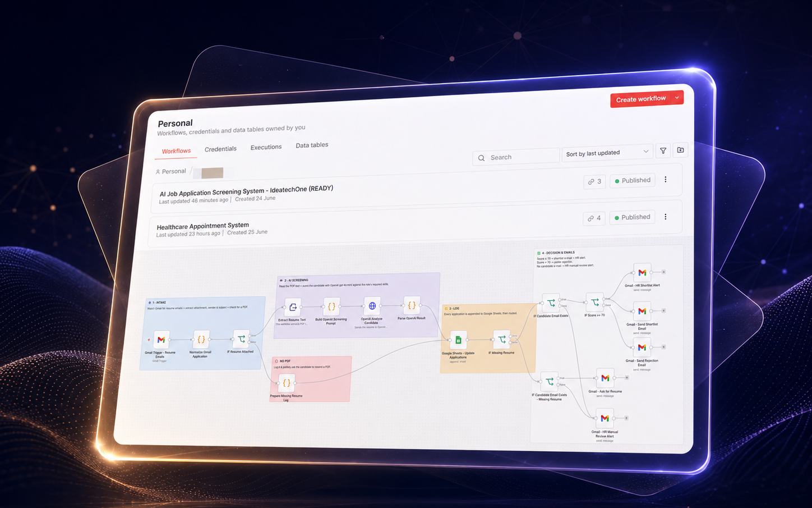The height and width of the screenshot is (508, 812).
Task: Click the Published badge on AI Job Application
Action: 632,181
